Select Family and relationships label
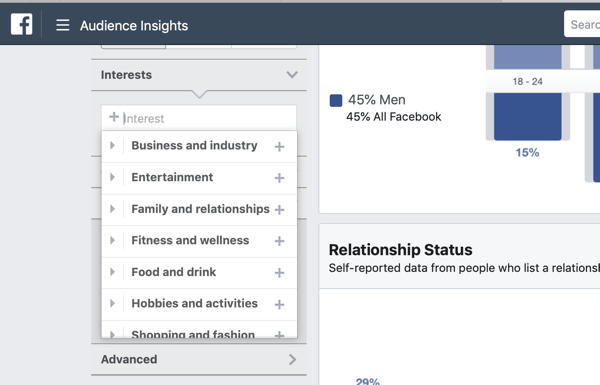Image resolution: width=600 pixels, height=385 pixels. 201,209
